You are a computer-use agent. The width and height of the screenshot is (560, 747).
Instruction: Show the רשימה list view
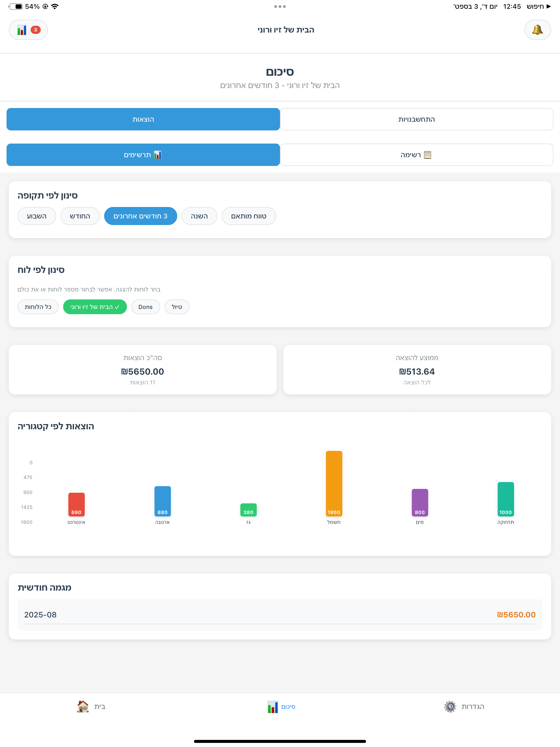(416, 155)
